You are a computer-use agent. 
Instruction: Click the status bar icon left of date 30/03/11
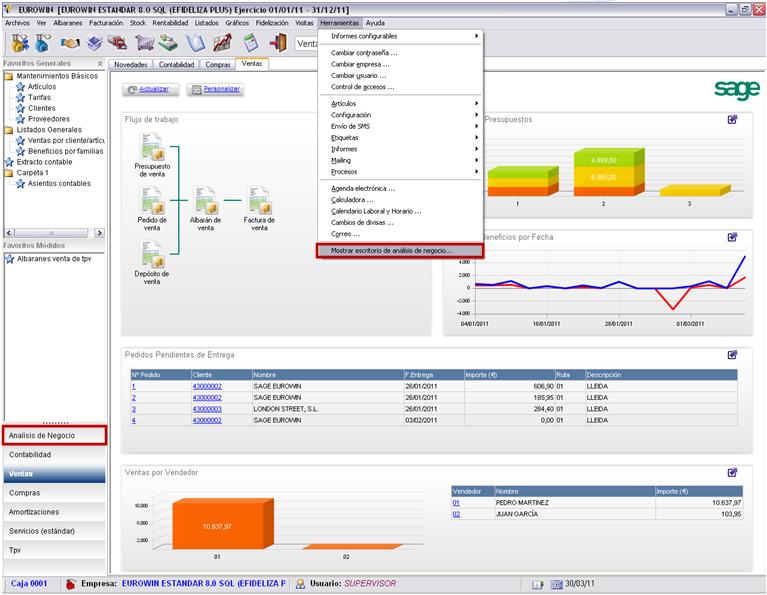(557, 584)
